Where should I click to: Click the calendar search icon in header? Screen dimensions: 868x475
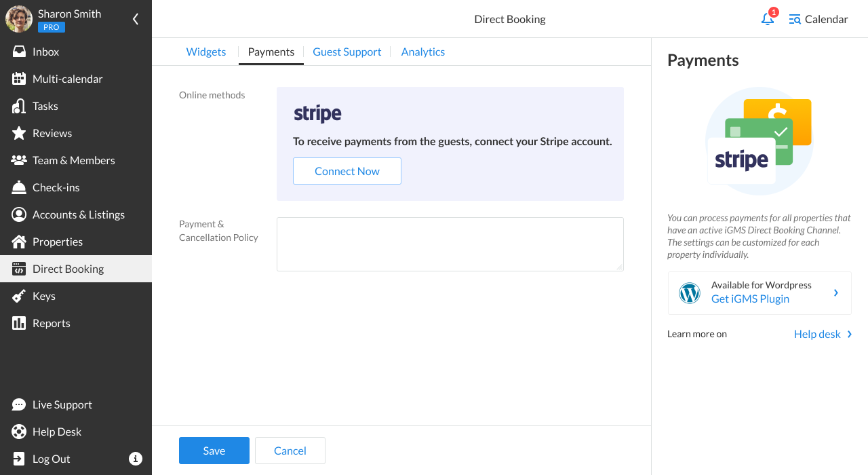point(795,19)
